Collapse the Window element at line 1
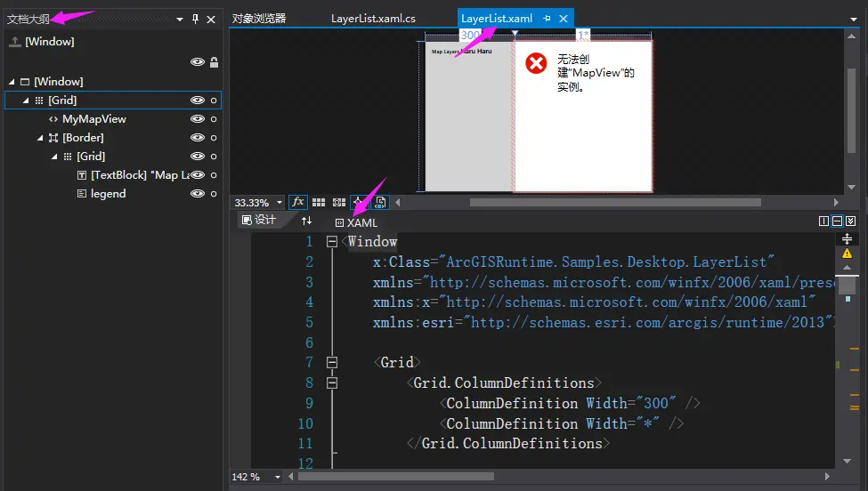Image resolution: width=868 pixels, height=491 pixels. (331, 242)
